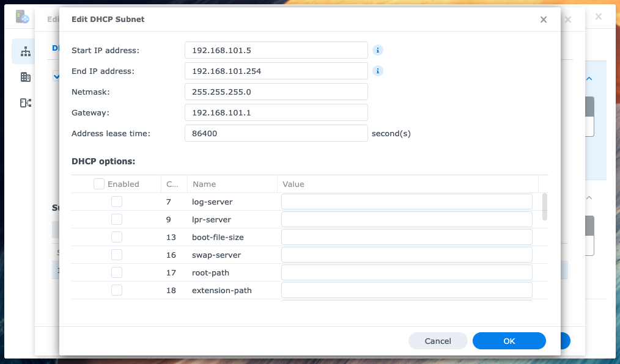Select the Network Interface icon in the sidebar
This screenshot has width=620, height=364.
[24, 51]
